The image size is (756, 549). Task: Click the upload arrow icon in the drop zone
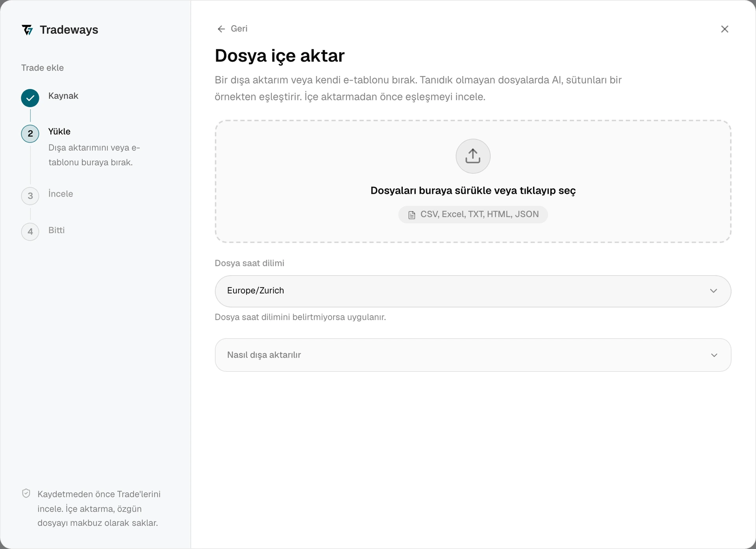click(473, 156)
